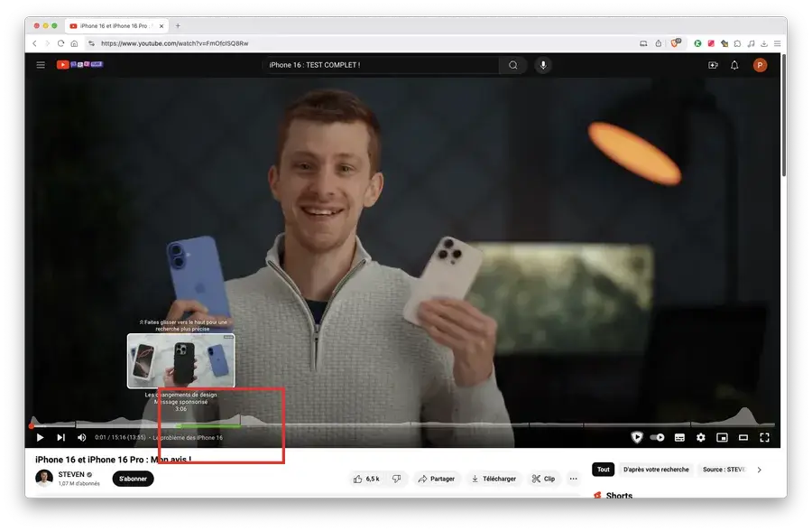
Task: Open chapter title Le problème des iPhone 16
Action: [x=188, y=438]
